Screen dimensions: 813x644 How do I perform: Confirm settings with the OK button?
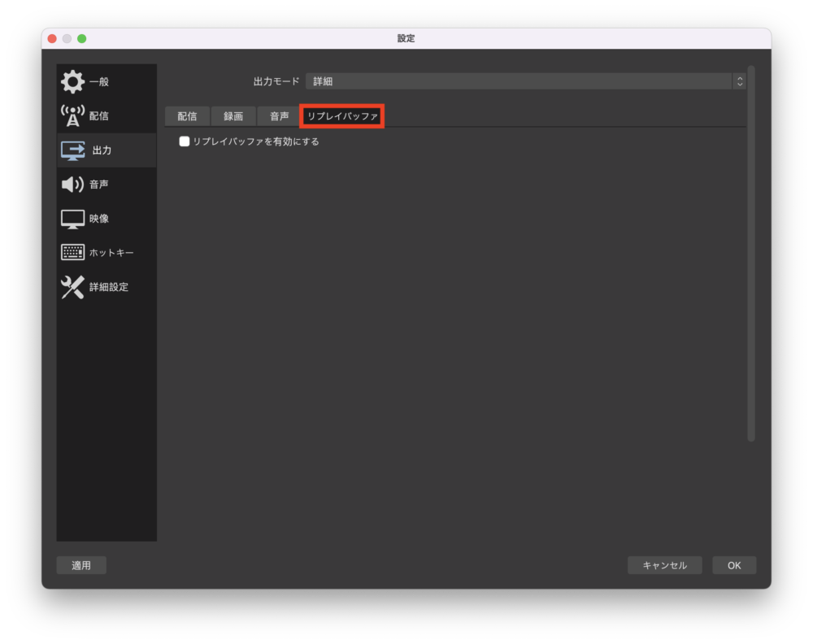[734, 565]
